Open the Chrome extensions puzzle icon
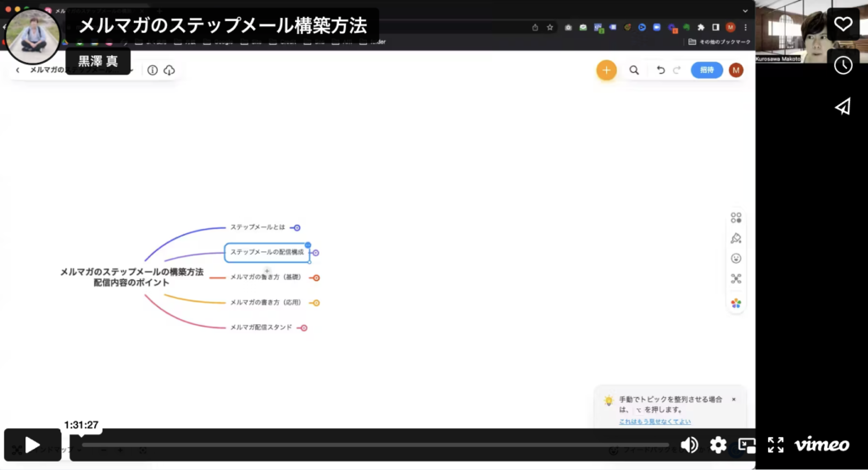 click(701, 27)
